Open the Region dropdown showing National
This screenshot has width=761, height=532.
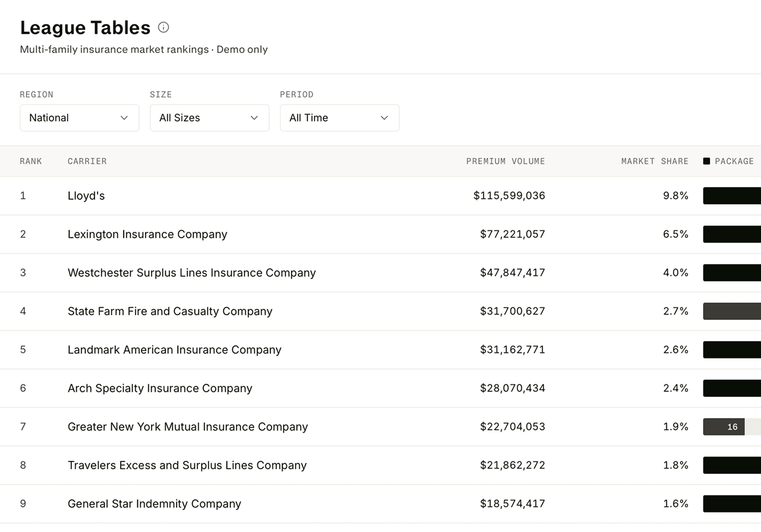point(80,118)
